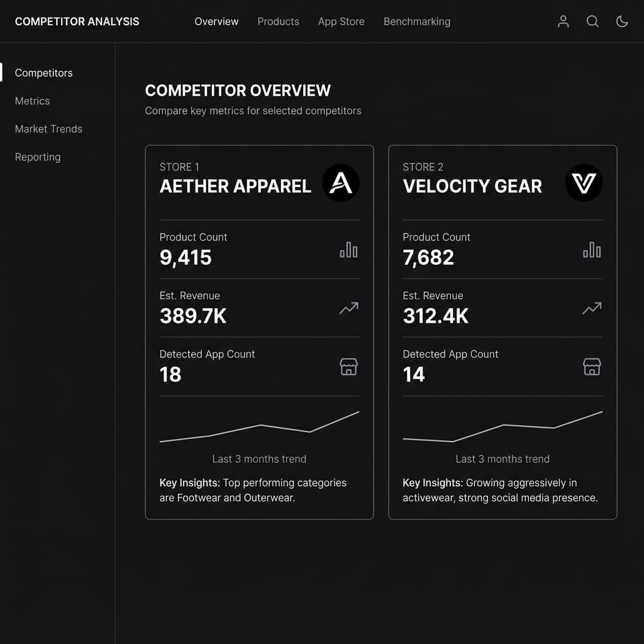Viewport: 644px width, 644px height.
Task: Click the search icon in the header
Action: coord(592,21)
